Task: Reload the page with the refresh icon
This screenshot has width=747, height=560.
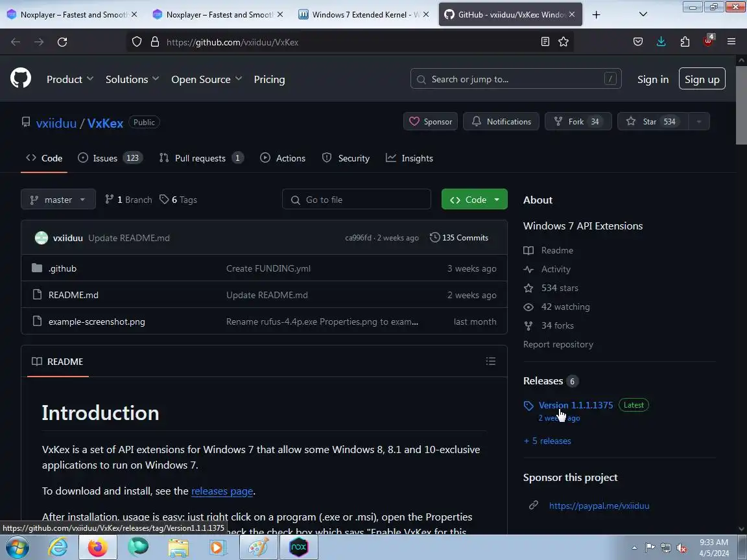Action: point(62,42)
